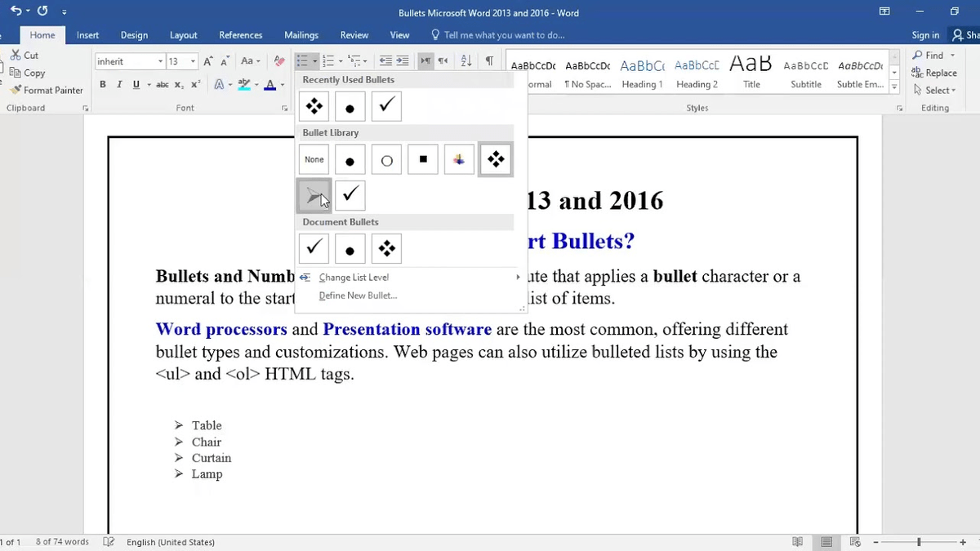This screenshot has height=551, width=980.
Task: Toggle Italic formatting button
Action: point(119,85)
